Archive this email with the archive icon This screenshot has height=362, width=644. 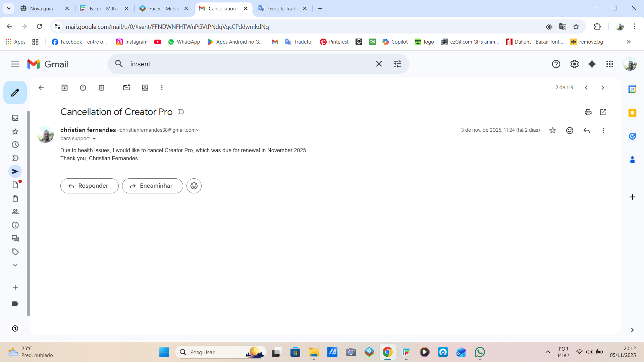click(x=64, y=88)
